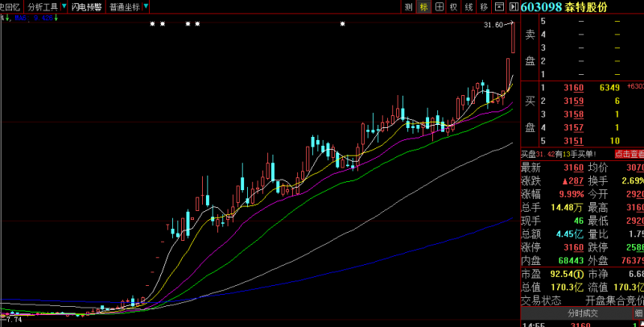Click the 权 rights adjustment icon
The width and height of the screenshot is (644, 327).
click(454, 6)
